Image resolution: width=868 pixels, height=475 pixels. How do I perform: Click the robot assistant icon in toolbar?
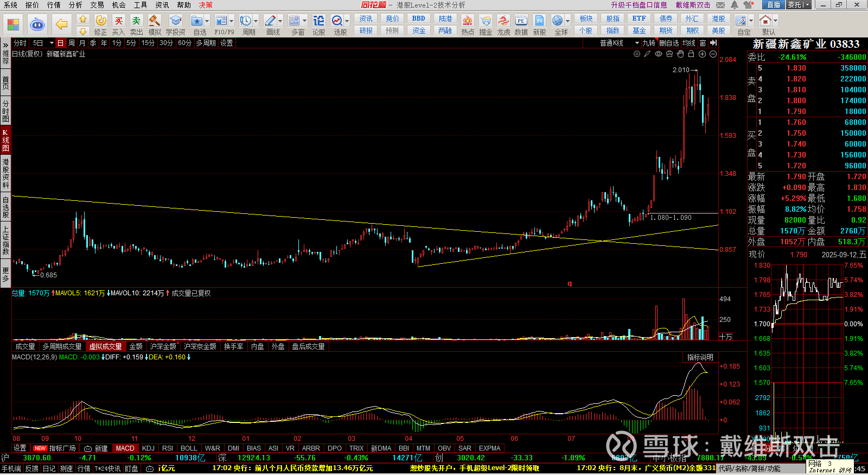pos(37,24)
